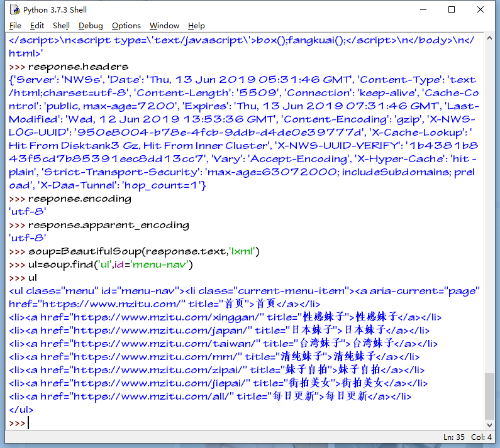Click the mzitu.com/mm/ output line

point(214,356)
